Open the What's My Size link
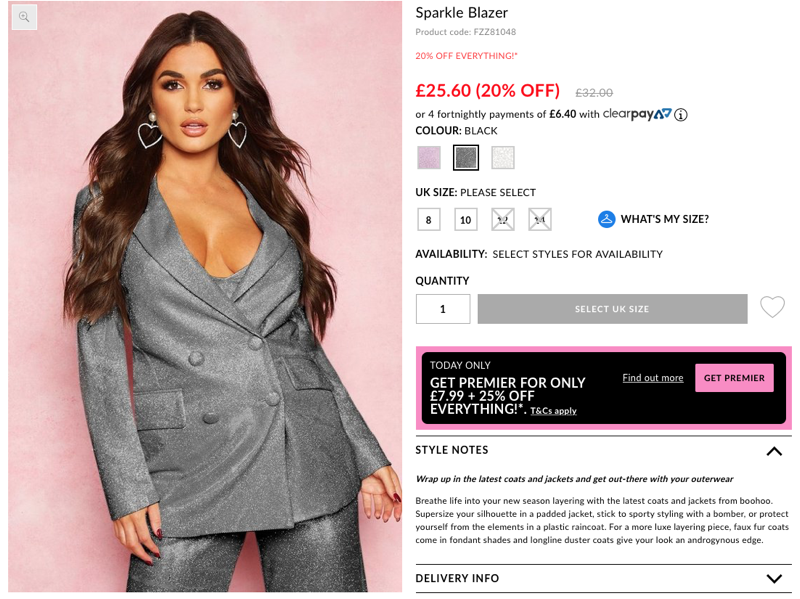800x599 pixels. pyautogui.click(x=664, y=219)
